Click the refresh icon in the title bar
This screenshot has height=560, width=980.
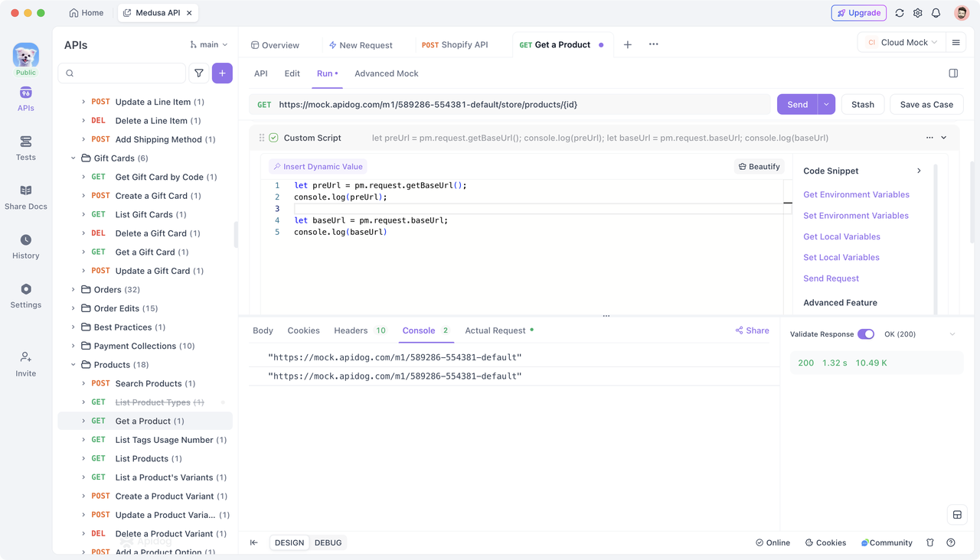tap(900, 13)
